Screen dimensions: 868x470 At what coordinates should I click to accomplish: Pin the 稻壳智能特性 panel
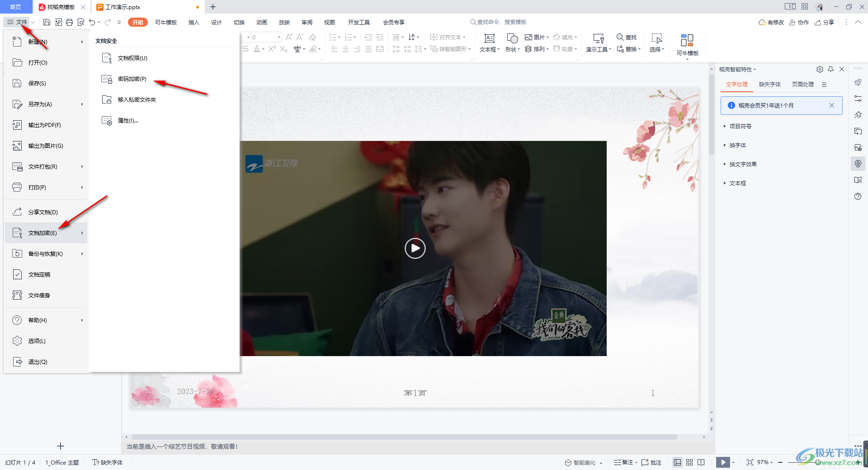(830, 69)
